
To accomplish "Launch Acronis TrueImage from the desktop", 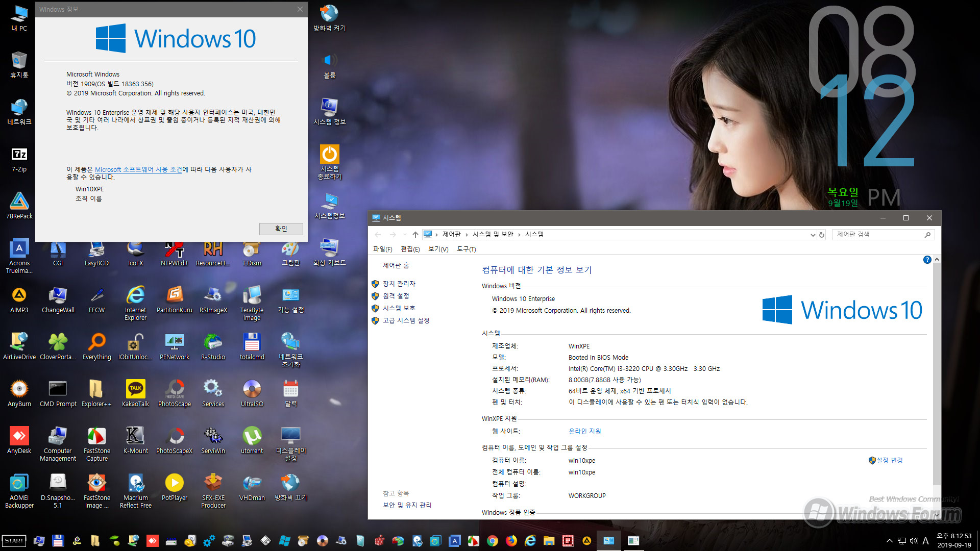I will [19, 256].
